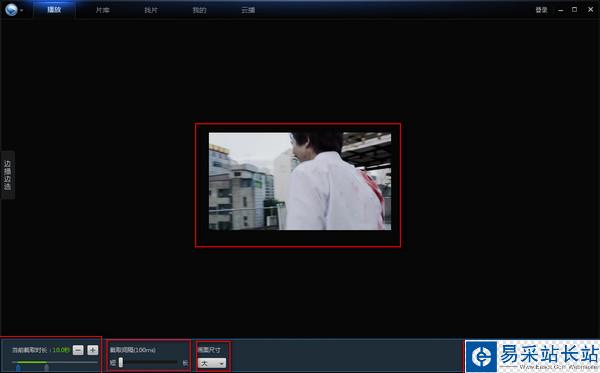Increase capture duration with plus button
Screen dimensions: 600x373
pos(93,350)
